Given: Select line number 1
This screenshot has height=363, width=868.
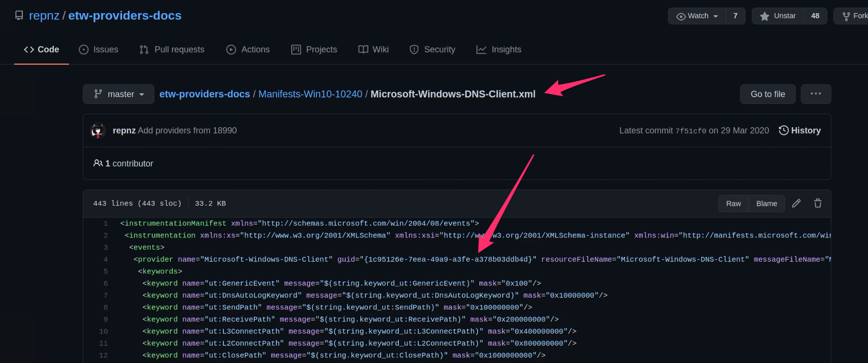Looking at the screenshot, I should [x=106, y=223].
